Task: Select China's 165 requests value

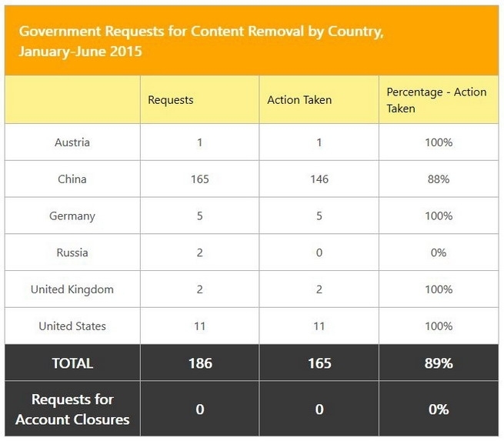Action: [x=199, y=179]
